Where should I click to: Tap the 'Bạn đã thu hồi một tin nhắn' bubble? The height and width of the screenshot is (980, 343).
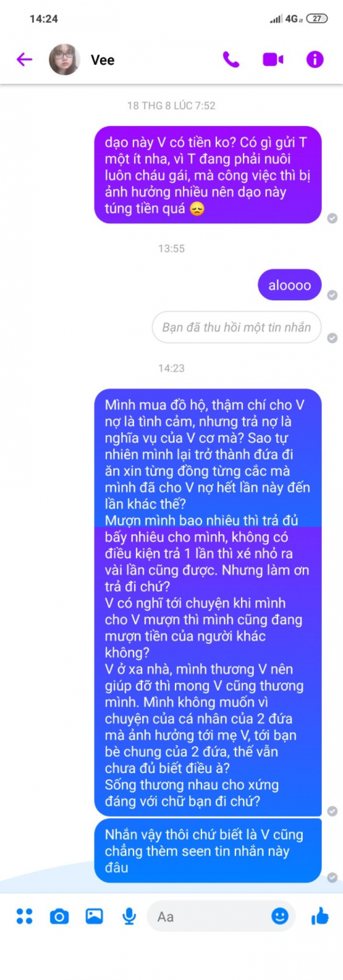[x=236, y=327]
